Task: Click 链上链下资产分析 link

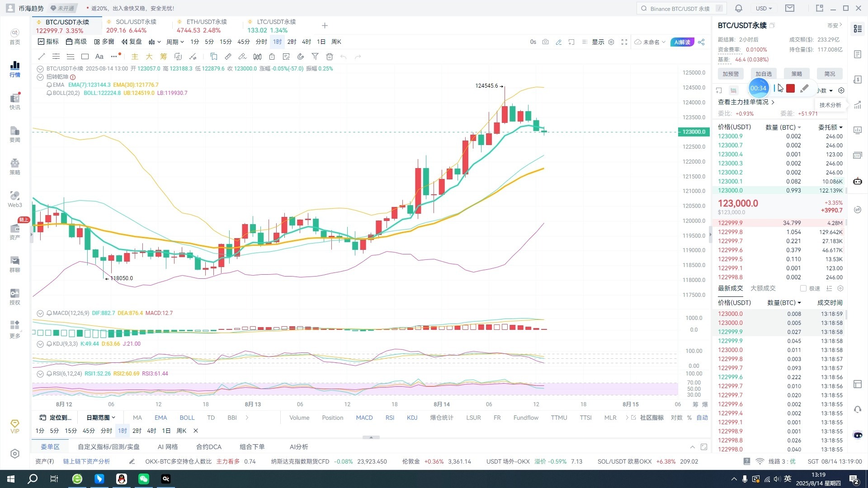Action: pyautogui.click(x=86, y=461)
